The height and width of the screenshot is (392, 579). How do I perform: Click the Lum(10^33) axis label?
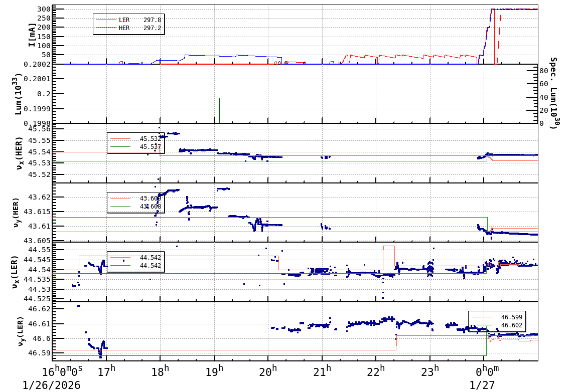click(x=18, y=94)
